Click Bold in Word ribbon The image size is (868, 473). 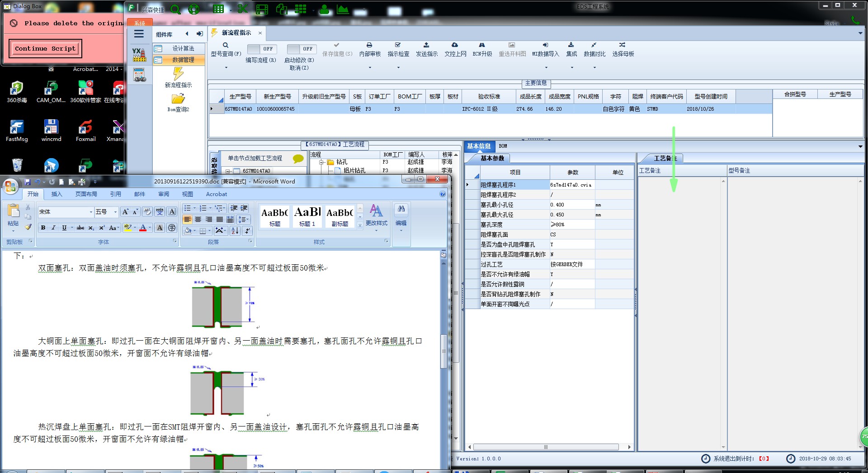coord(43,228)
